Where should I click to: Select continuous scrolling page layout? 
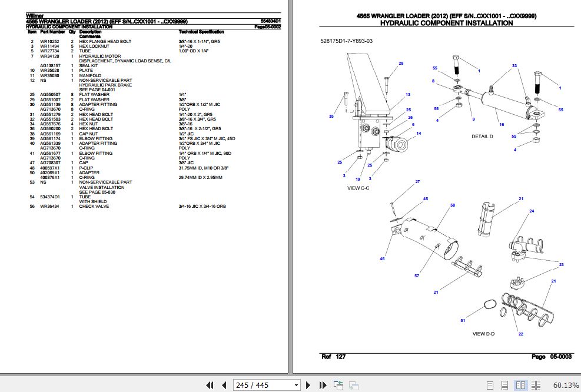click(x=506, y=385)
